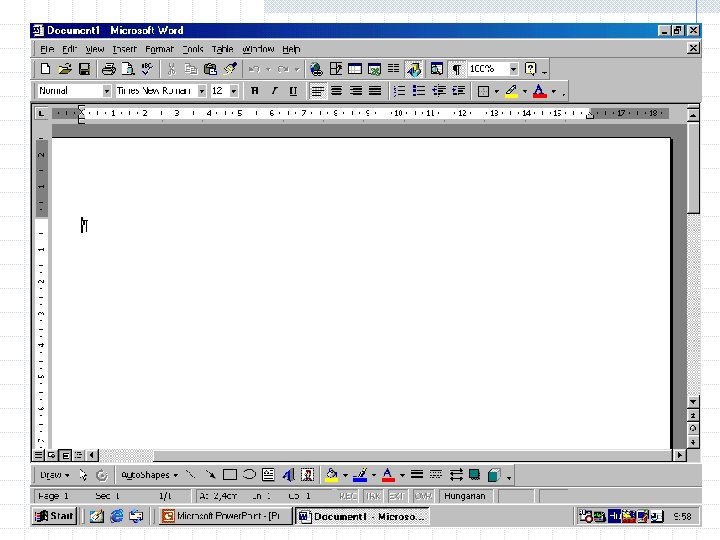
Task: Open the AutoShapes menu
Action: click(149, 475)
